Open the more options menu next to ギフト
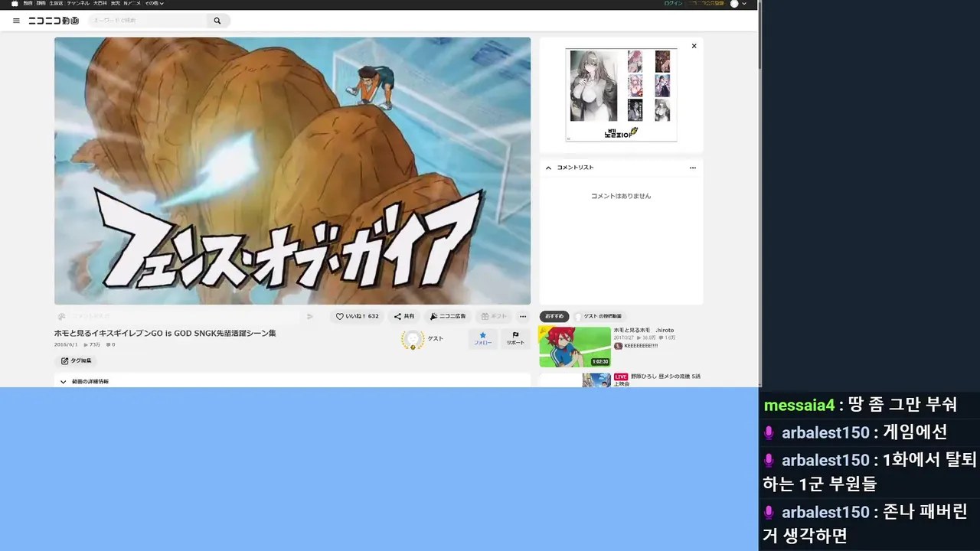This screenshot has width=980, height=551. 523,316
